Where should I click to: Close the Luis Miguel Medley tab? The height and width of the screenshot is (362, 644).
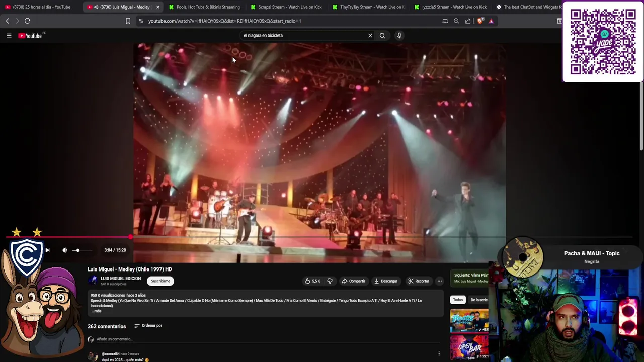click(x=158, y=7)
